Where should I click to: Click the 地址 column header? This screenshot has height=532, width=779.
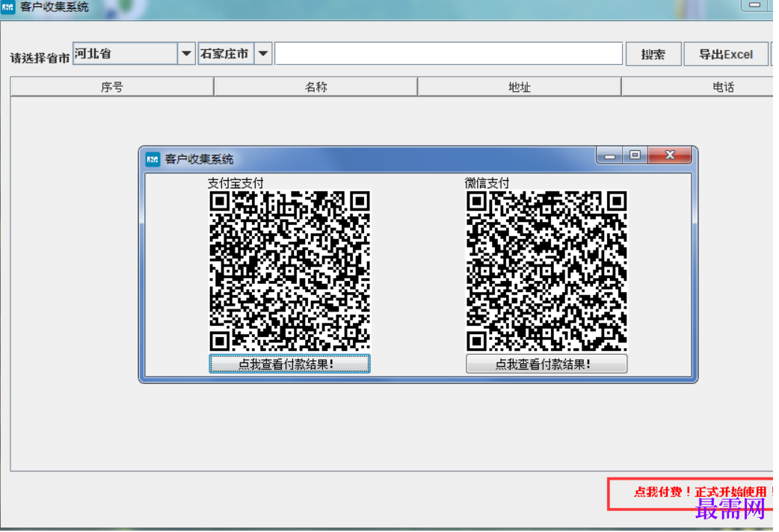coord(520,87)
